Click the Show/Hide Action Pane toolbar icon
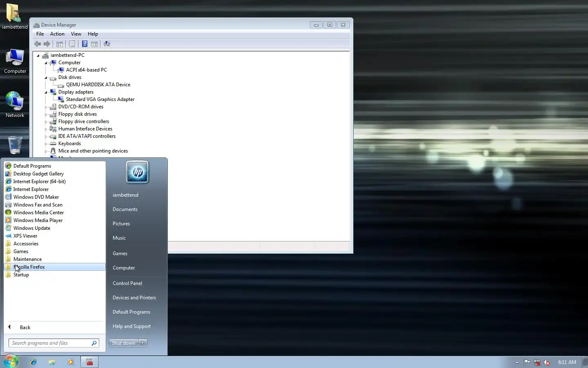Viewport: 588px width, 368px height. pyautogui.click(x=94, y=44)
